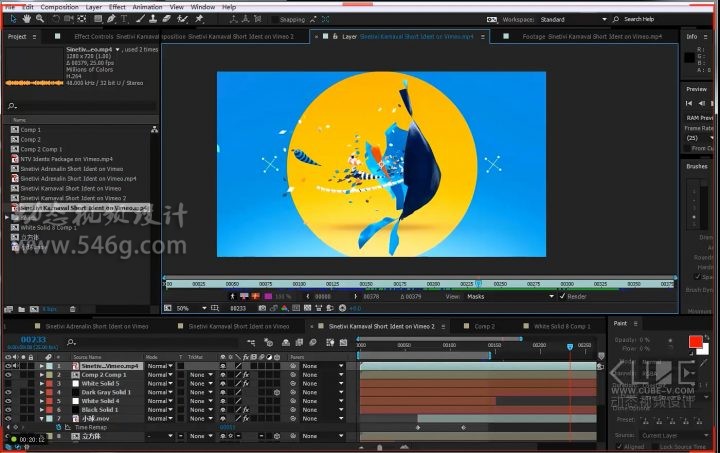Switch to White Solid 8 Comp 1 timeline tab

pos(562,326)
